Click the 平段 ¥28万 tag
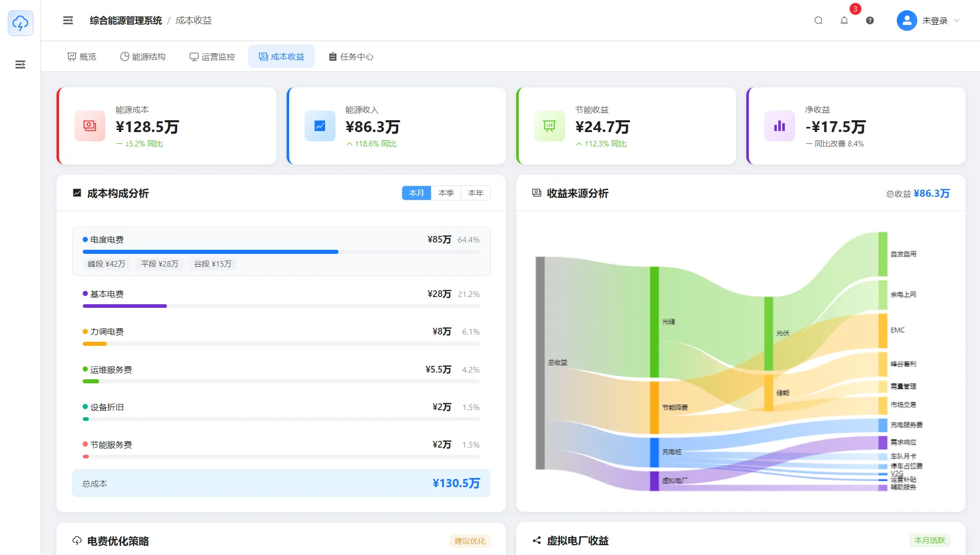The image size is (980, 555). coord(160,264)
